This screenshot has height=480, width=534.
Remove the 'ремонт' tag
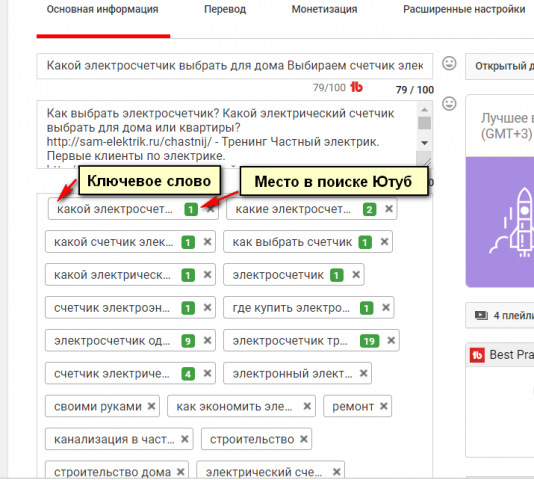pyautogui.click(x=383, y=406)
